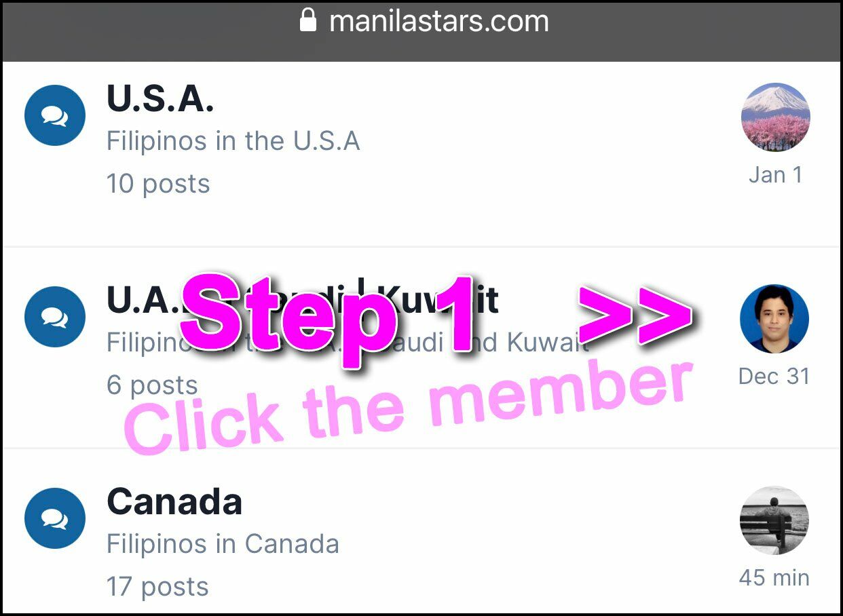
Task: Click the black-and-white bench avatar
Action: [x=774, y=520]
